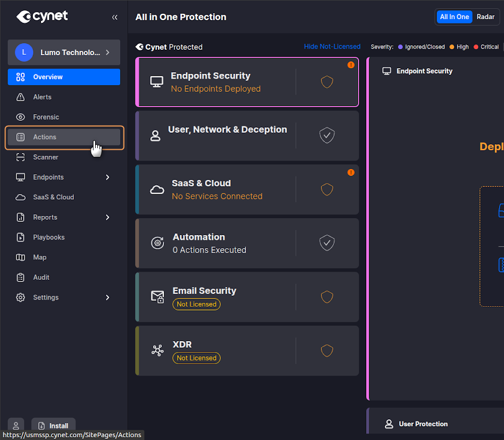Click the shield icon on Email Security card
Image resolution: width=504 pixels, height=440 pixels.
tap(327, 297)
